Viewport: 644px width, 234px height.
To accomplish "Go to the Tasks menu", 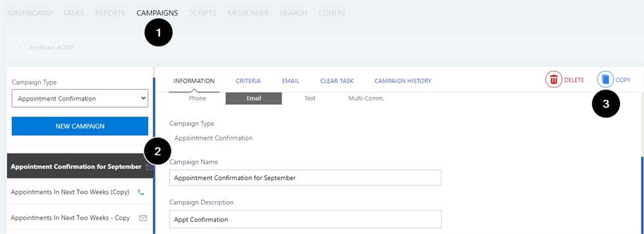I will pyautogui.click(x=73, y=13).
